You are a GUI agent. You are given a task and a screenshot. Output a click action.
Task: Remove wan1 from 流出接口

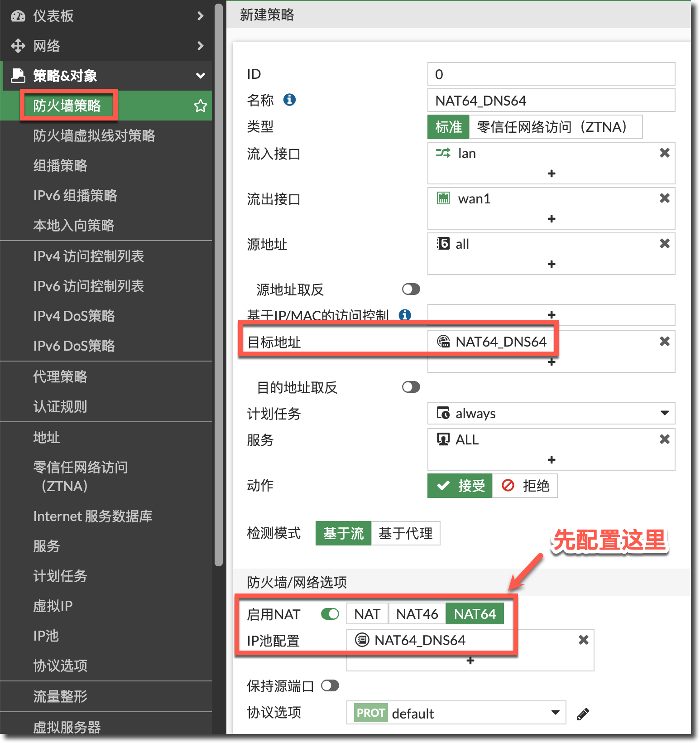click(664, 198)
